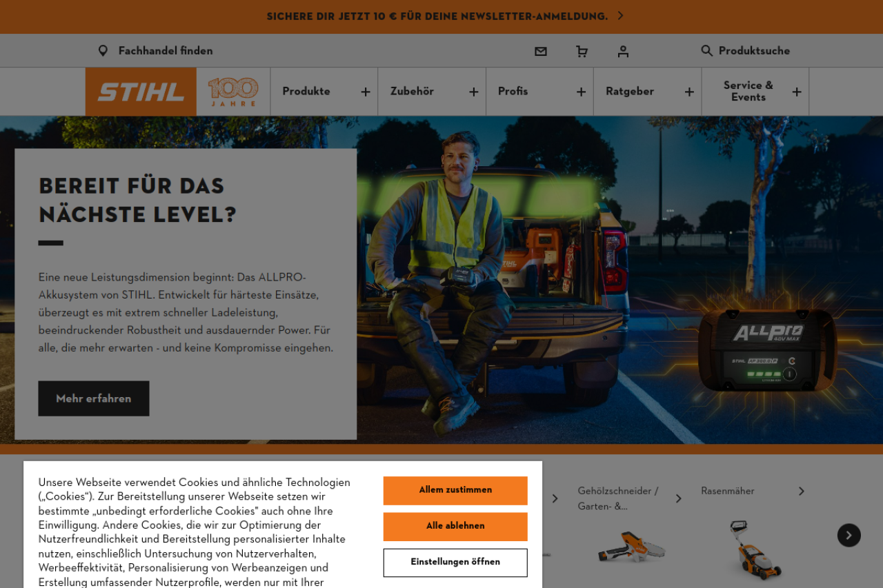Open cookie settings via Einstellungen öffnen
This screenshot has width=883, height=588.
coord(455,562)
